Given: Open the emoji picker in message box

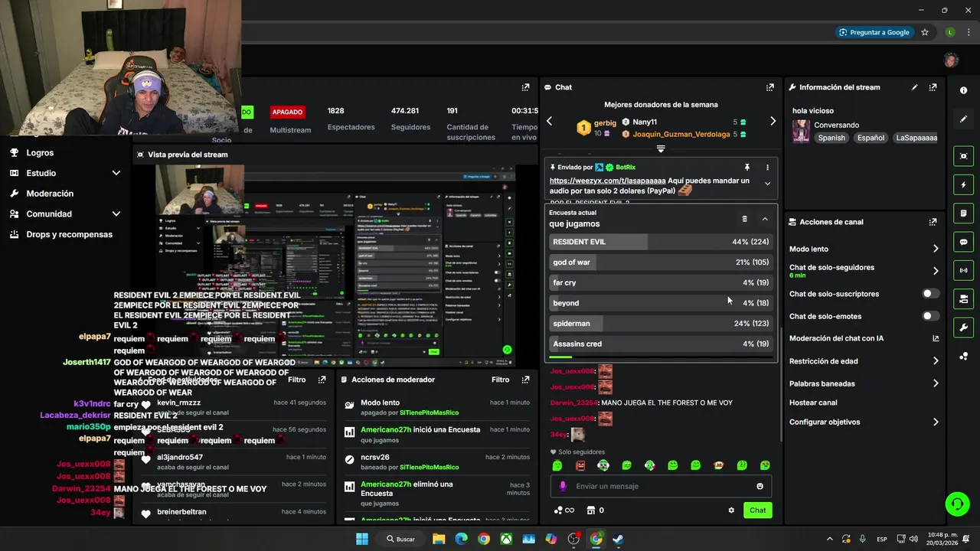Looking at the screenshot, I should click(x=759, y=486).
